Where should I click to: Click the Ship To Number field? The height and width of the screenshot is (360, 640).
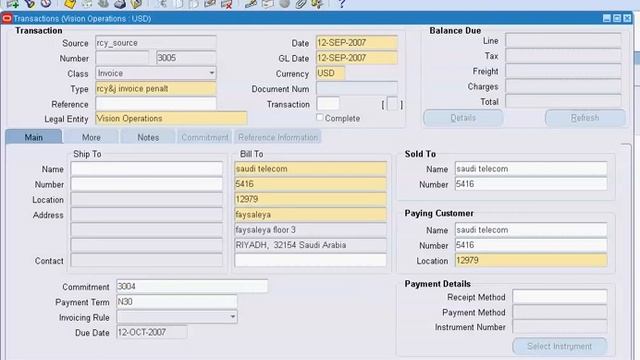[x=147, y=184]
